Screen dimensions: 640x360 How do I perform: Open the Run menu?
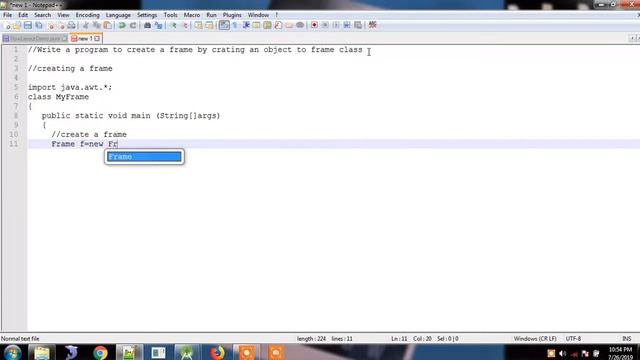click(x=211, y=15)
